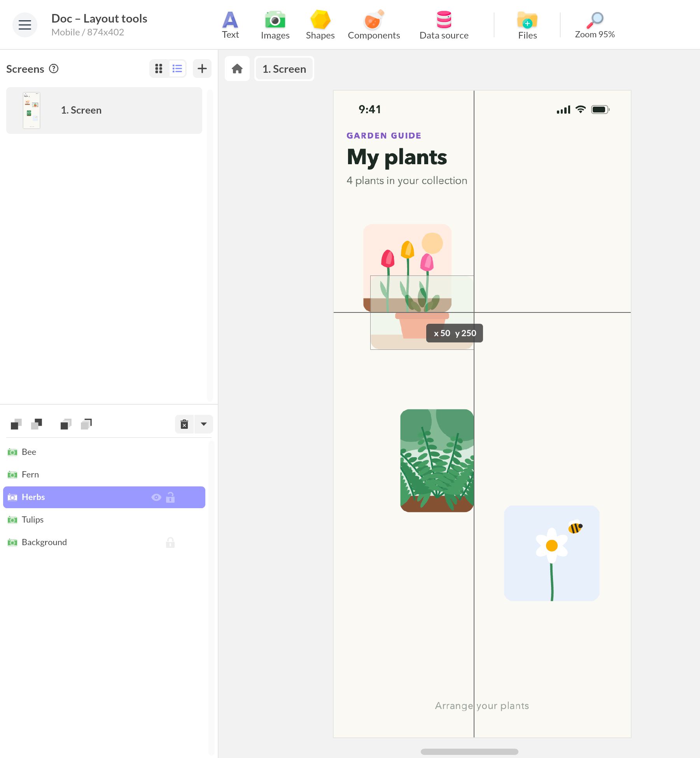Click the 'GARDEN GUIDE' label
The image size is (700, 758).
(x=384, y=136)
